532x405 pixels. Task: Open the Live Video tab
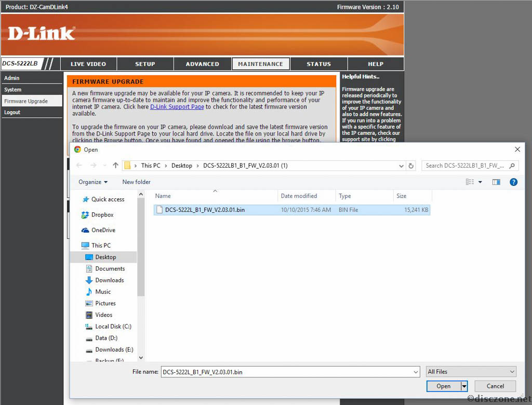[x=88, y=64]
